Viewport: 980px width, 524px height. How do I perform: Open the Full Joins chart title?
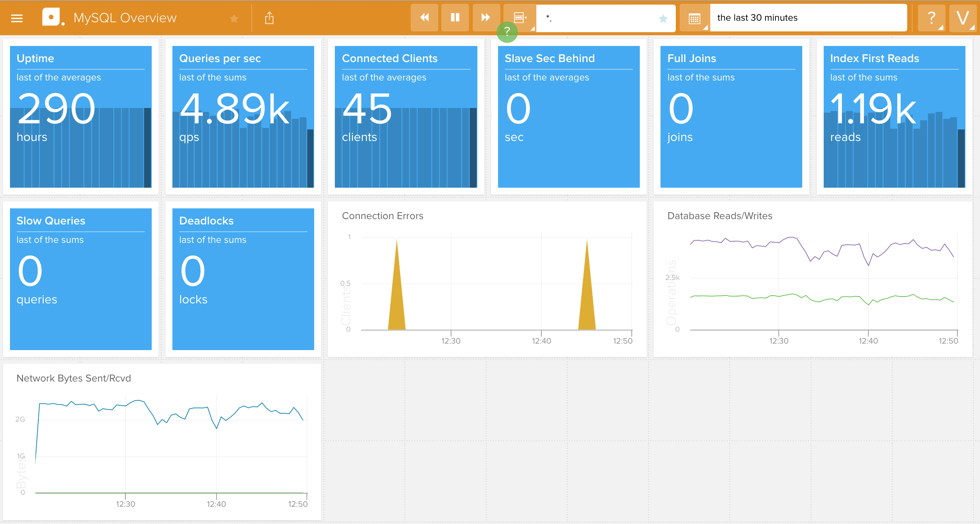pos(692,58)
